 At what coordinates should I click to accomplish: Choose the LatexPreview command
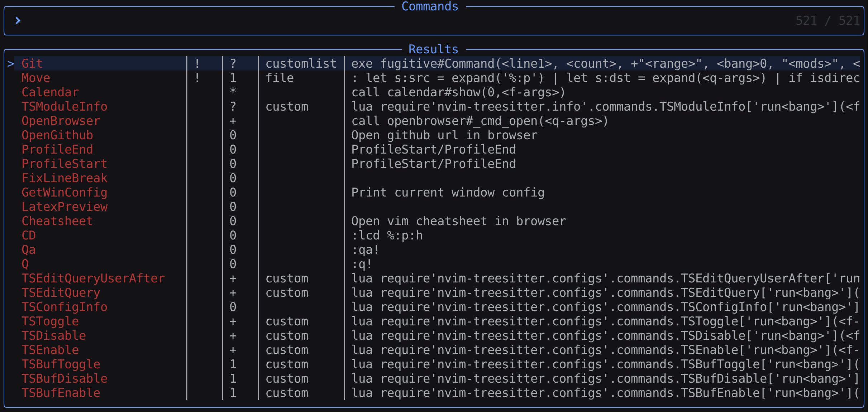65,207
